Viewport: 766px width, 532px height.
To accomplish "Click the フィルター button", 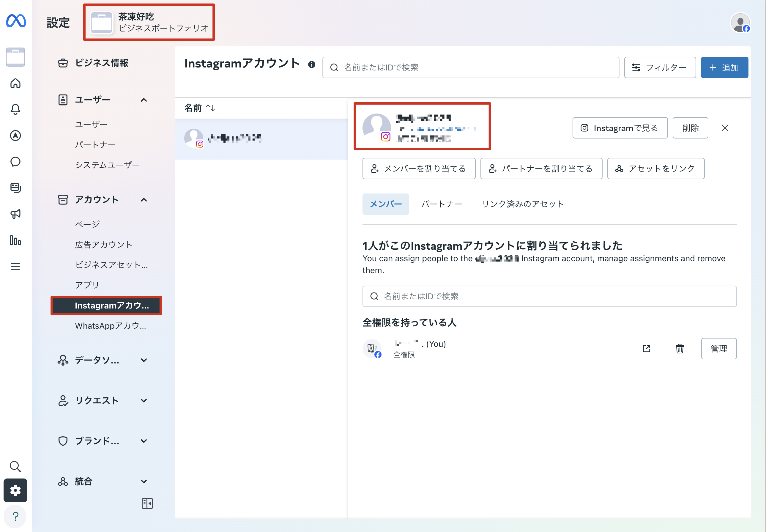I will pyautogui.click(x=660, y=68).
